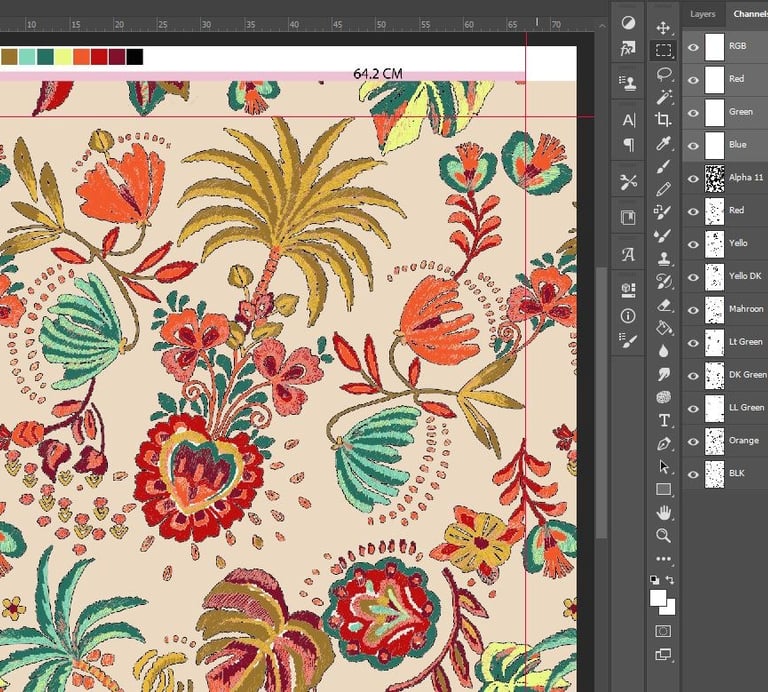Select the History Brush tool
This screenshot has height=692, width=768.
click(663, 282)
